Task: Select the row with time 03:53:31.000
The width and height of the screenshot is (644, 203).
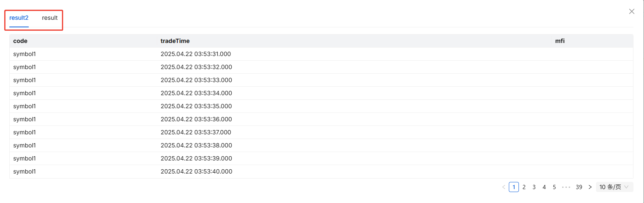Action: tap(195, 54)
